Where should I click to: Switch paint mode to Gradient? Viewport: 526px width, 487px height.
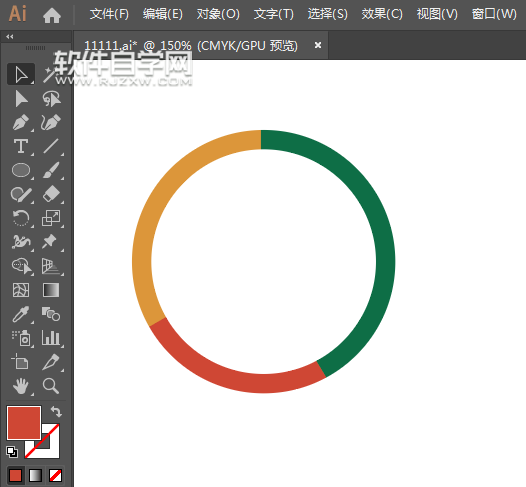(36, 475)
